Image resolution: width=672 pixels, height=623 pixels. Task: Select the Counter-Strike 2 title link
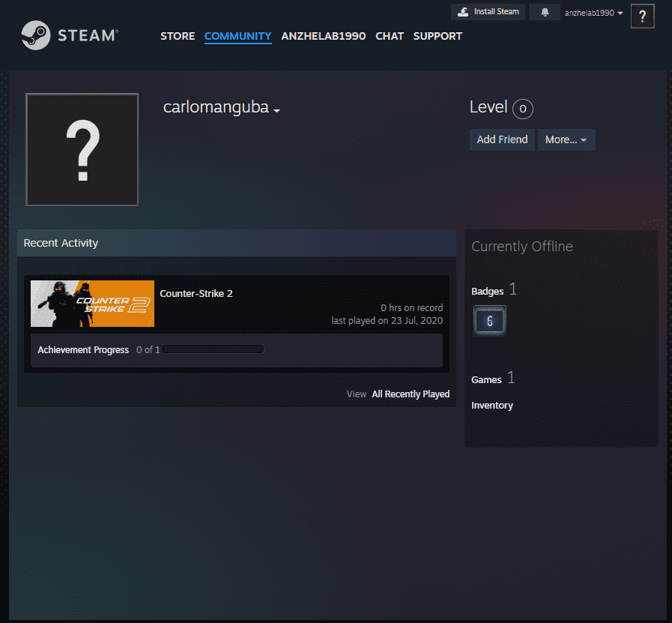(196, 293)
